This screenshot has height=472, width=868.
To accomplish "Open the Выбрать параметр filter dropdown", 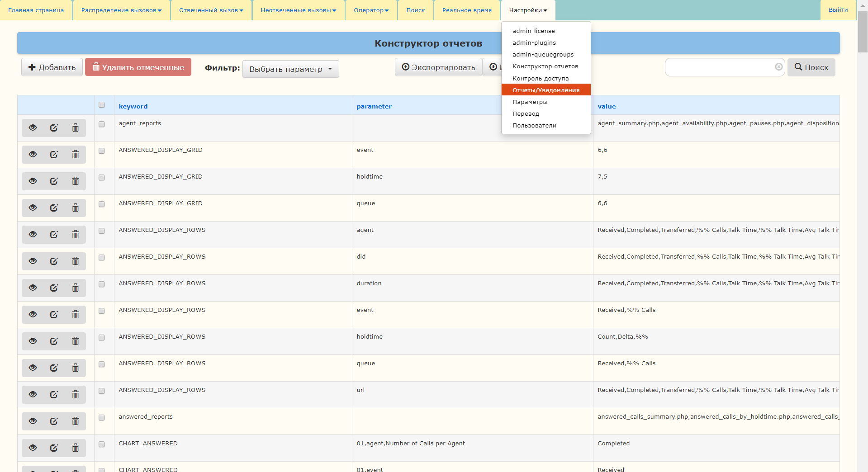I will (290, 69).
